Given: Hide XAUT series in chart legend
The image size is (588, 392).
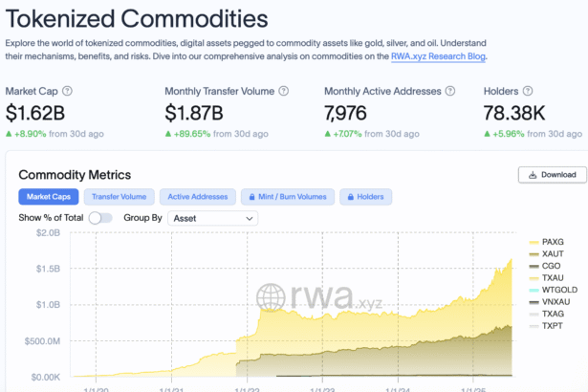Looking at the screenshot, I should coord(553,253).
